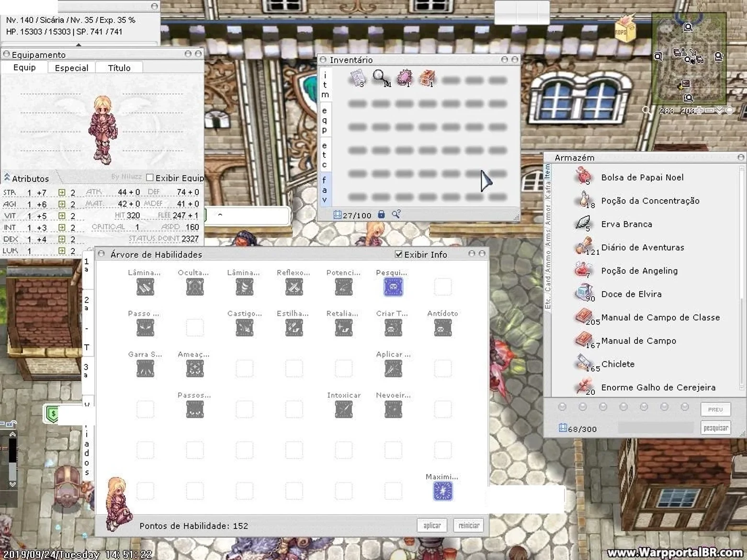Raise LUK with its green arrow
This screenshot has width=747, height=560.
tap(62, 251)
